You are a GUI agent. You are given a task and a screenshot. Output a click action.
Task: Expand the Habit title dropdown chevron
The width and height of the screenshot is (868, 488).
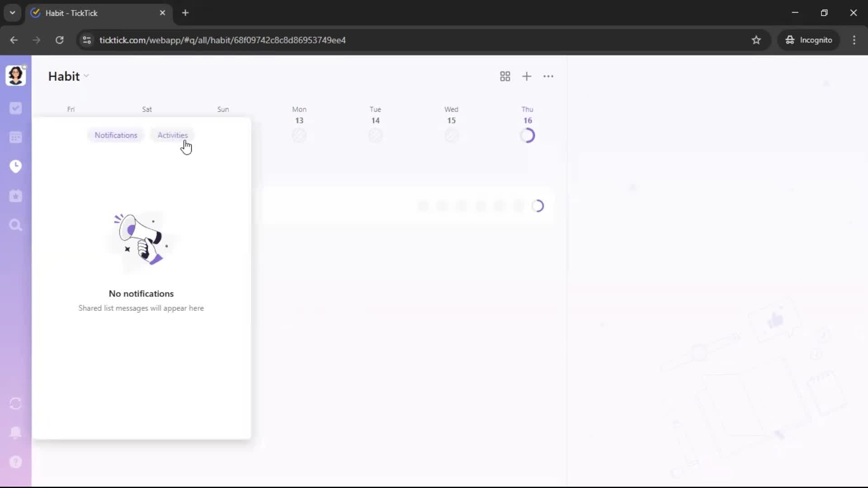click(86, 76)
